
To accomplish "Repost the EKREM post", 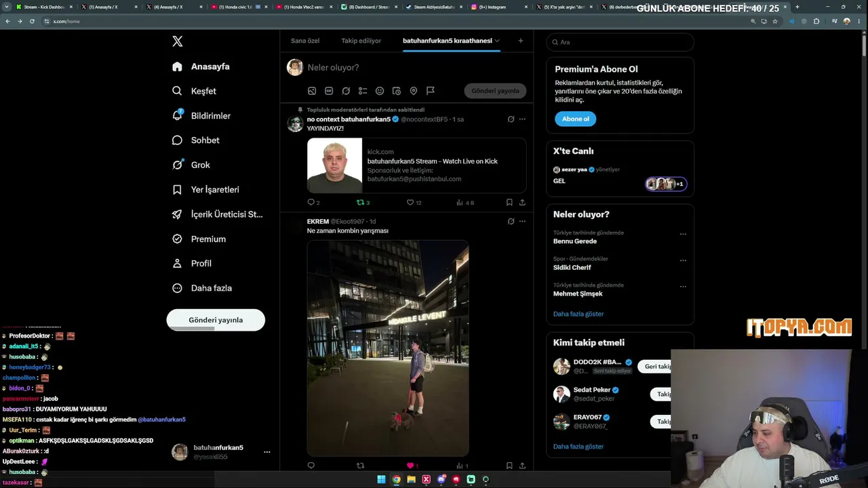I will pos(360,466).
